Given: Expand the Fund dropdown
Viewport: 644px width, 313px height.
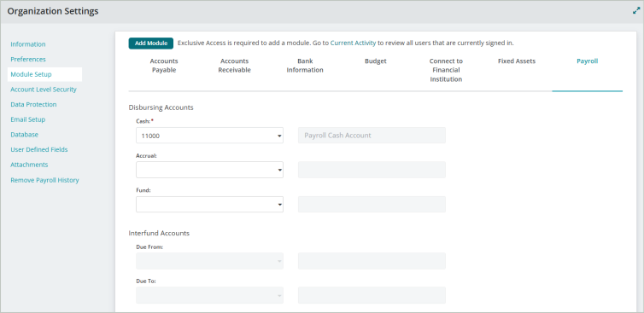Looking at the screenshot, I should click(209, 205).
